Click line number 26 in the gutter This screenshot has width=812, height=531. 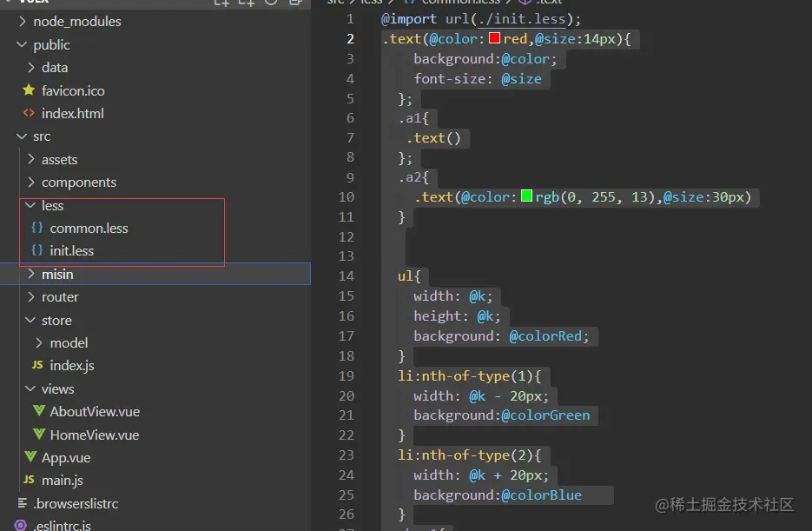[x=347, y=514]
